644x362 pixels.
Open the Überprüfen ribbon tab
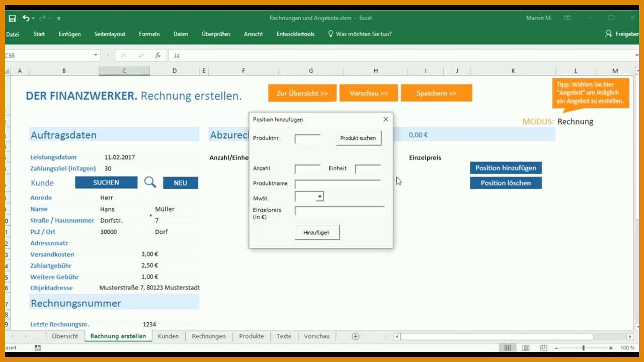click(x=216, y=34)
